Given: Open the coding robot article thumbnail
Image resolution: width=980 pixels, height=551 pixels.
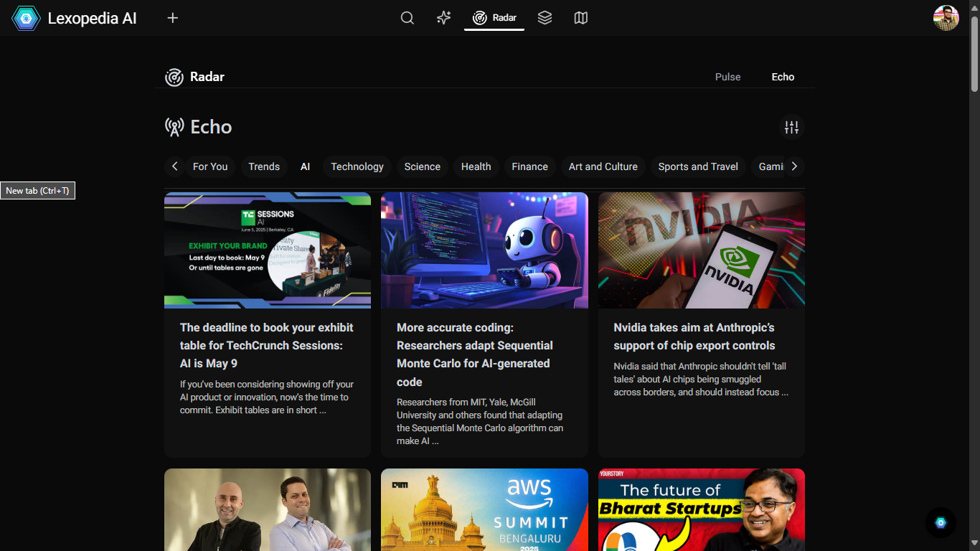Looking at the screenshot, I should pos(484,250).
